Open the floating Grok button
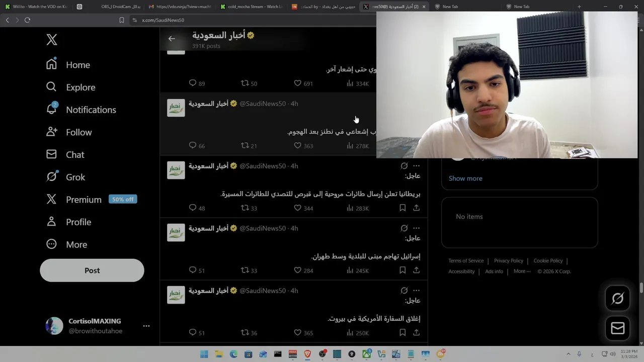 click(618, 298)
